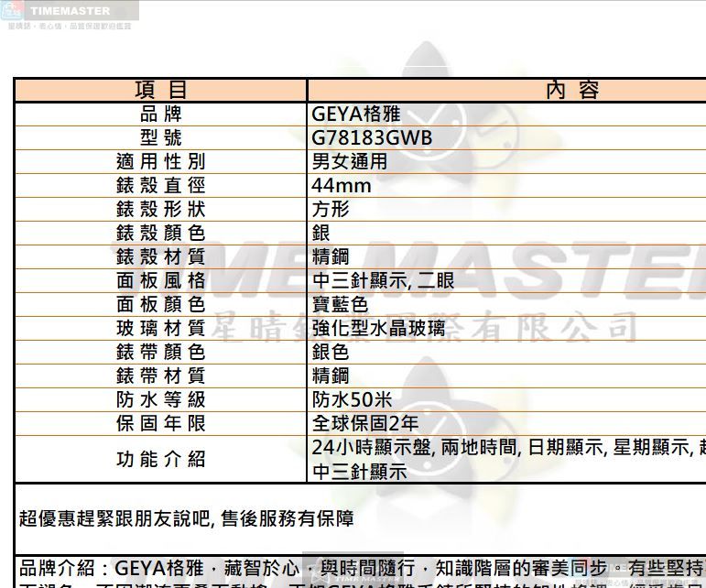Screen dimensions: 706x588
Task: Select model number G78183GWB
Action: coord(372,137)
